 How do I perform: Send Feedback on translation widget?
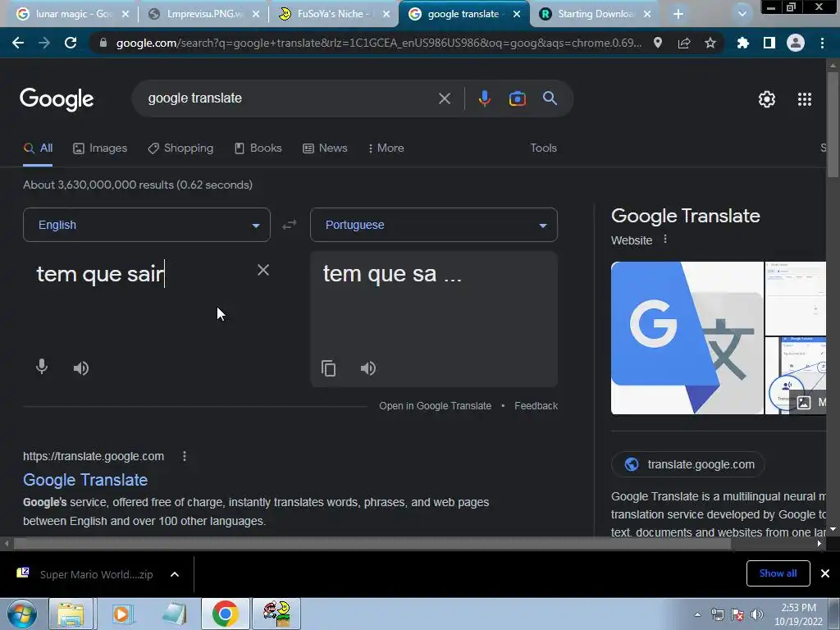point(536,406)
